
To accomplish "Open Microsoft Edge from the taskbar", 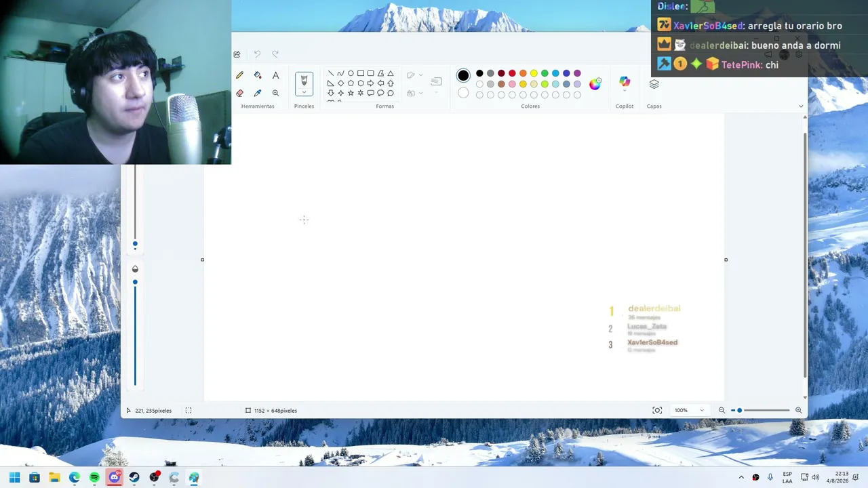I will 75,477.
